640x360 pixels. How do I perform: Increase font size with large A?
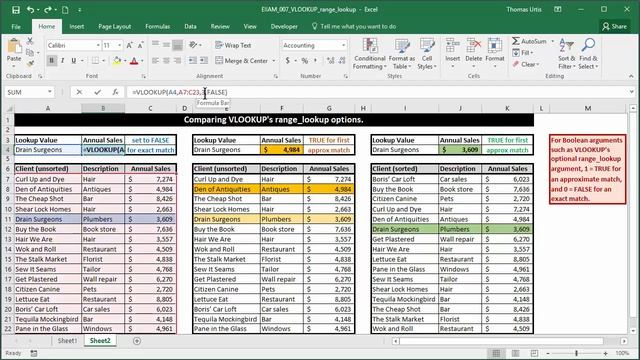coord(129,45)
